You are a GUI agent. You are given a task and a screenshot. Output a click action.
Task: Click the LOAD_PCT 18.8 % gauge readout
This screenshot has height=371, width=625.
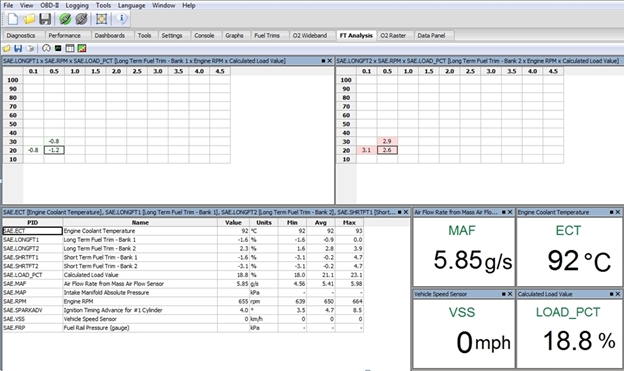click(579, 341)
